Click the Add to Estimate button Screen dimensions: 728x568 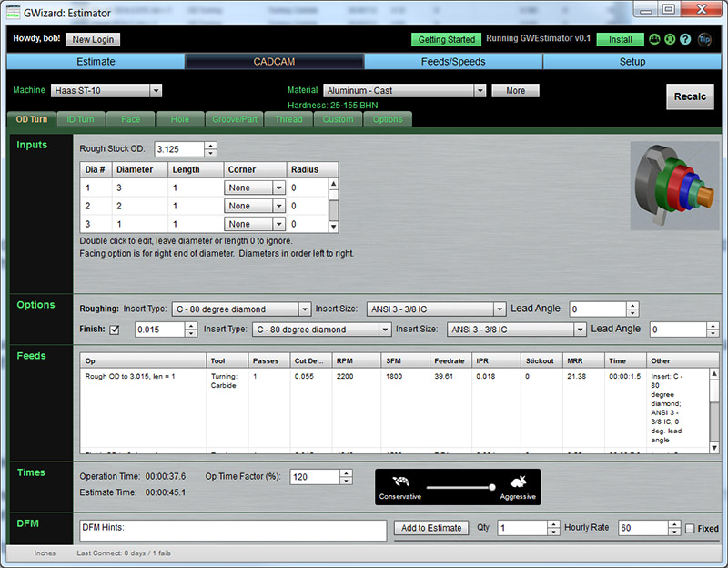click(x=430, y=528)
